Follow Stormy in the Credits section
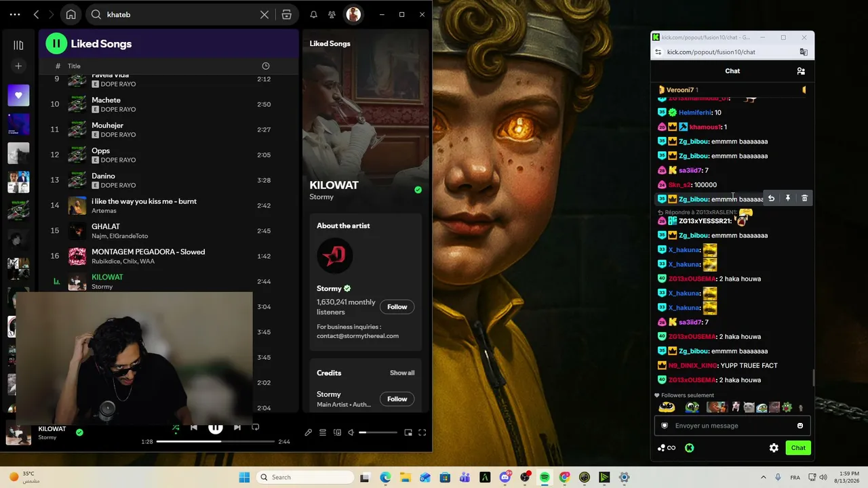Image resolution: width=868 pixels, height=488 pixels. 397,399
